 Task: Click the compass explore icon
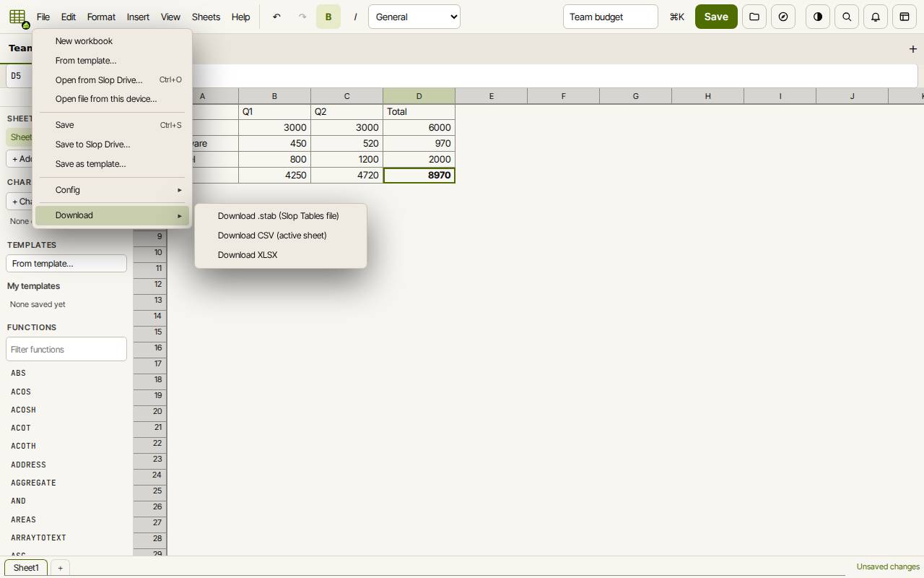tap(783, 17)
